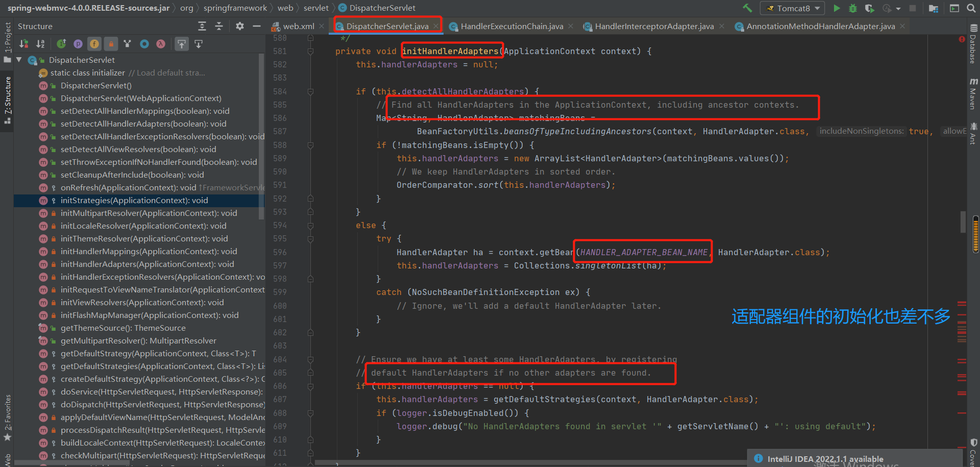
Task: Click HANDLER_ADAPTER_BEAN_NAME constant in code
Action: point(644,252)
